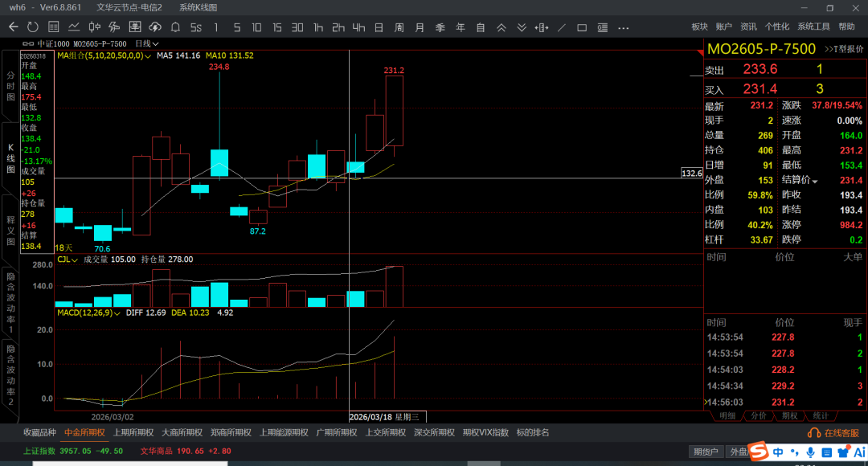Open the 账户 menu
The width and height of the screenshot is (868, 466).
click(x=723, y=27)
